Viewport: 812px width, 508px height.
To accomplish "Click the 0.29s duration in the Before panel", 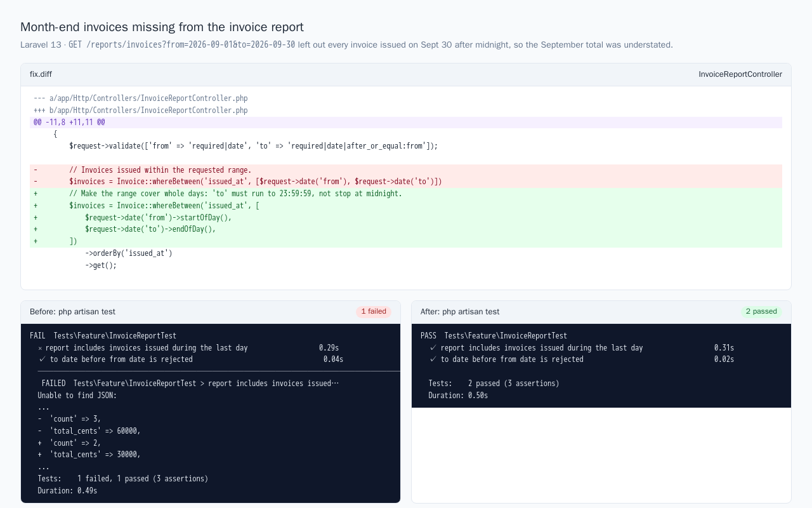I will tap(329, 348).
